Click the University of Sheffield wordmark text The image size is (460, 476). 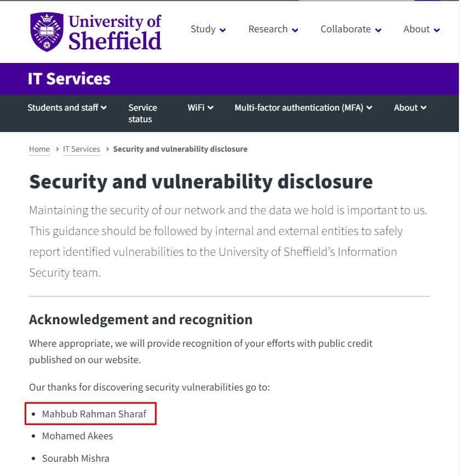115,32
